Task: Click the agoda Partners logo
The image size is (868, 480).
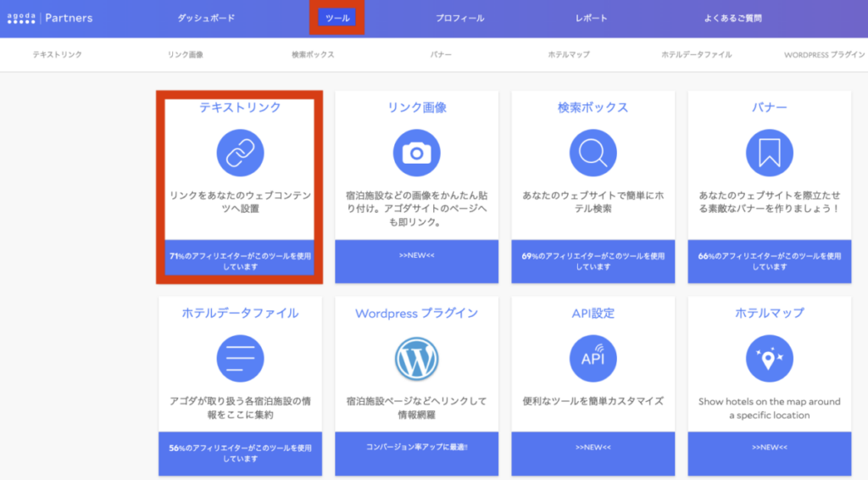Action: (50, 19)
